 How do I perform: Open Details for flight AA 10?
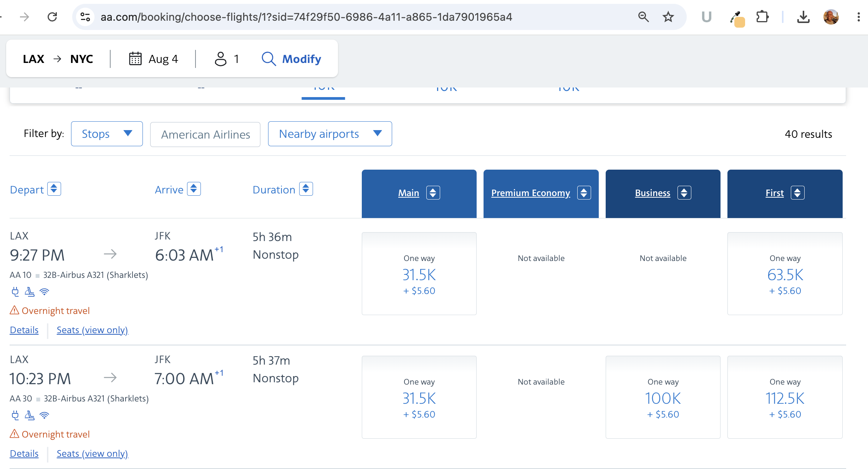click(x=24, y=330)
